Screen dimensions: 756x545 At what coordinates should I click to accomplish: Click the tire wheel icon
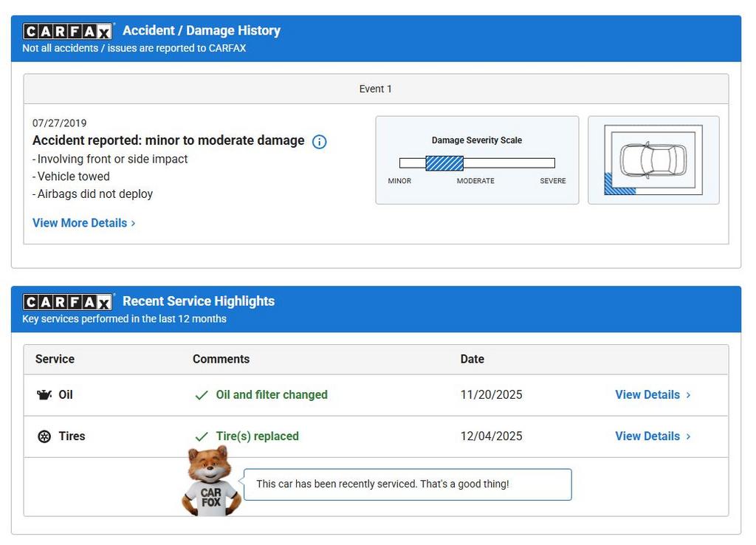(44, 436)
